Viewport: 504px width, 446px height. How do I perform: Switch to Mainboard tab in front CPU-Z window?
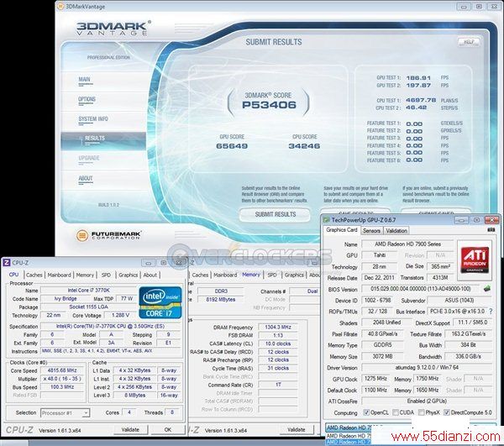(59, 275)
